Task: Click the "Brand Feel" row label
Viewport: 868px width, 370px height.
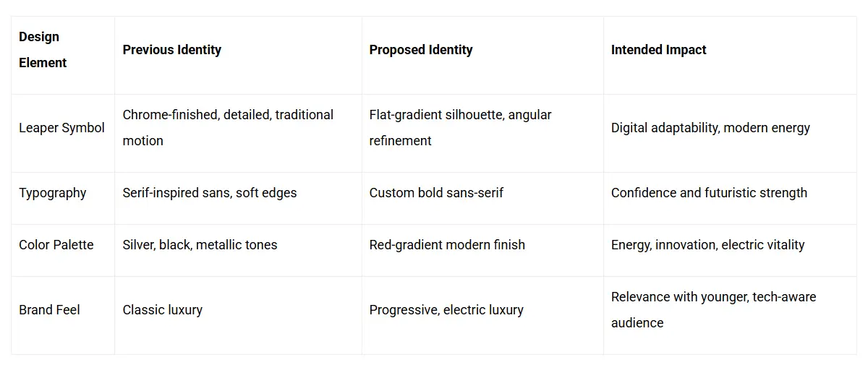Action: [49, 310]
